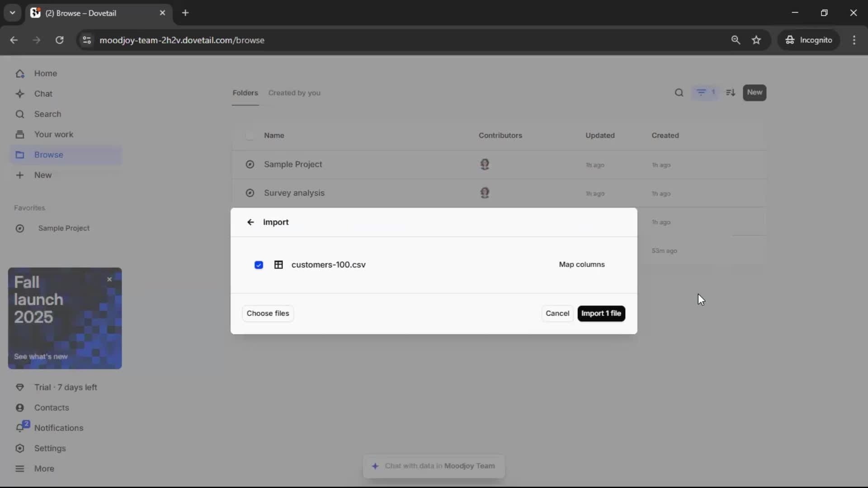
Task: Click the table icon beside customers-100.csv
Action: tap(278, 265)
